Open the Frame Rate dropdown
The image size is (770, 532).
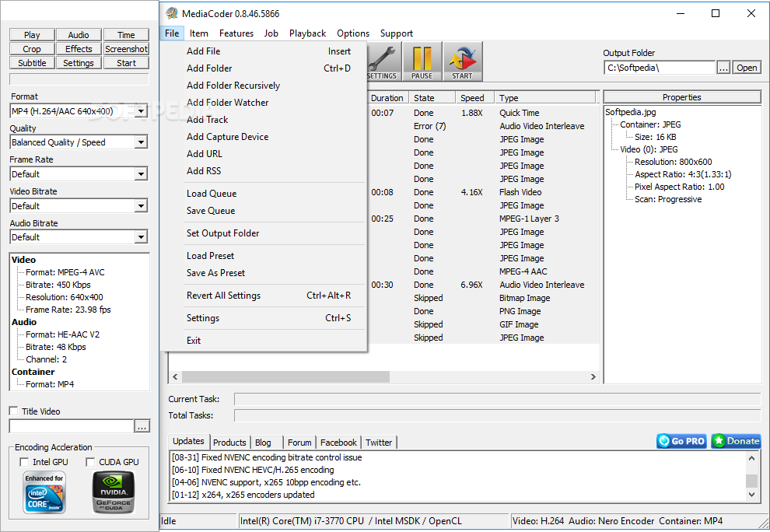point(141,174)
